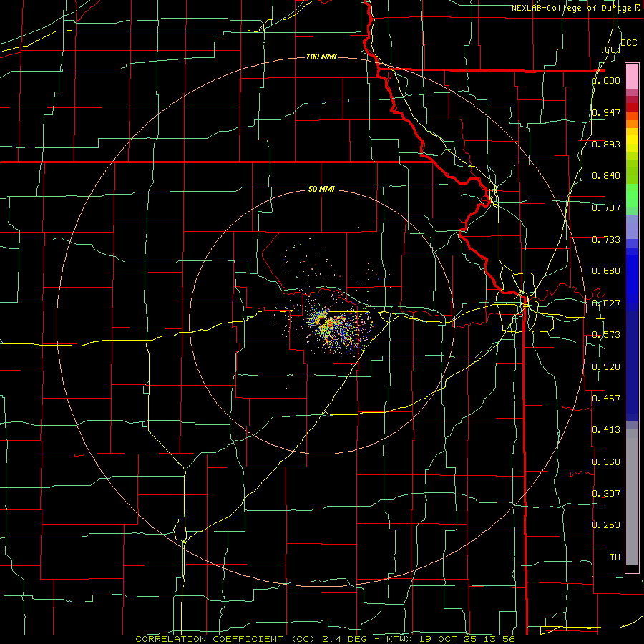The image size is (644, 644).
Task: Pick the pink segment of the color bar
Action: [x=632, y=76]
